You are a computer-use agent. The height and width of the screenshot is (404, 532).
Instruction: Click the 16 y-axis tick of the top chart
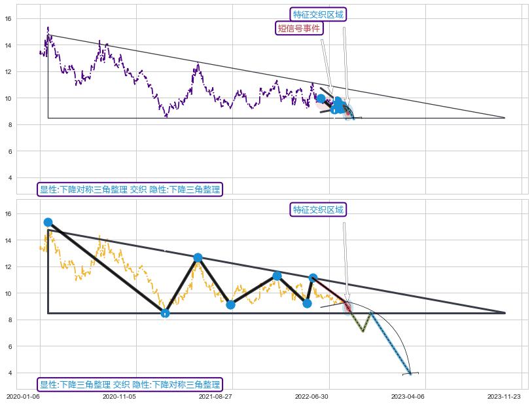pos(26,18)
